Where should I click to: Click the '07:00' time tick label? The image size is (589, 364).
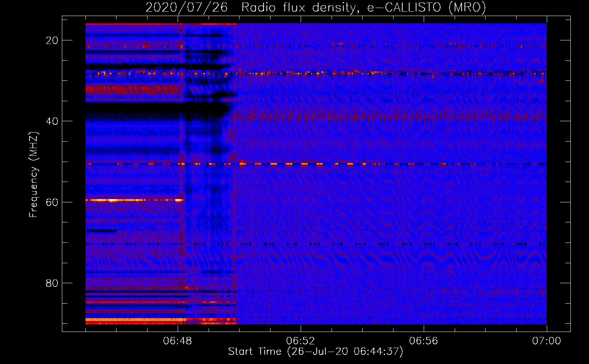point(547,341)
